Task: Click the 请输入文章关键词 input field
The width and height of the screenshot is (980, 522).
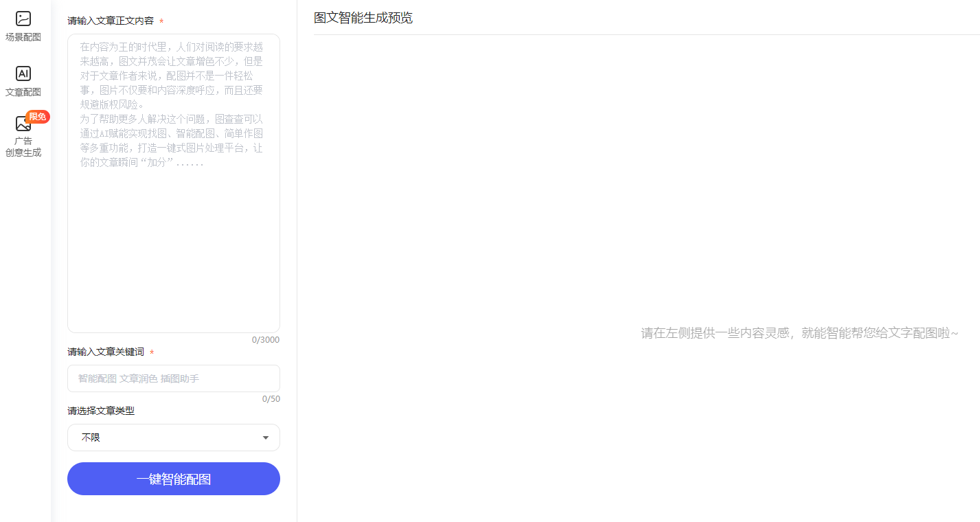Action: tap(173, 378)
